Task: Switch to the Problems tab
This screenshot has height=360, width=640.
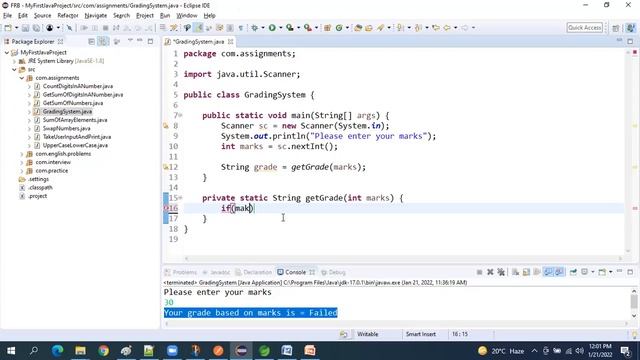Action: [181, 272]
